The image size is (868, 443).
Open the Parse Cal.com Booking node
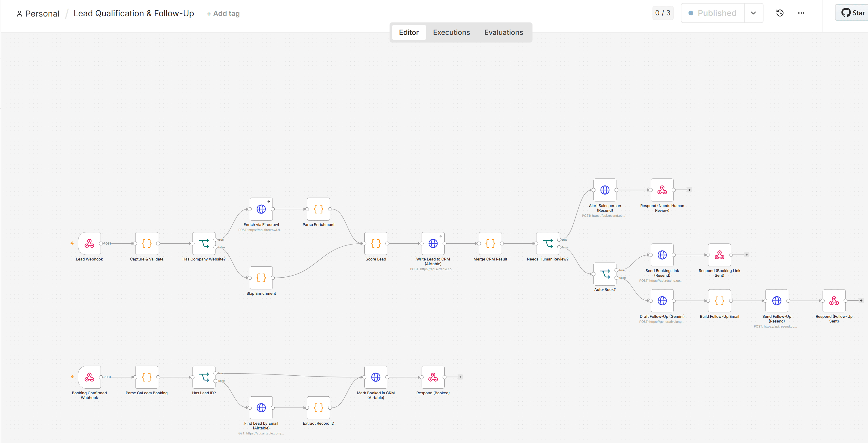coord(146,377)
